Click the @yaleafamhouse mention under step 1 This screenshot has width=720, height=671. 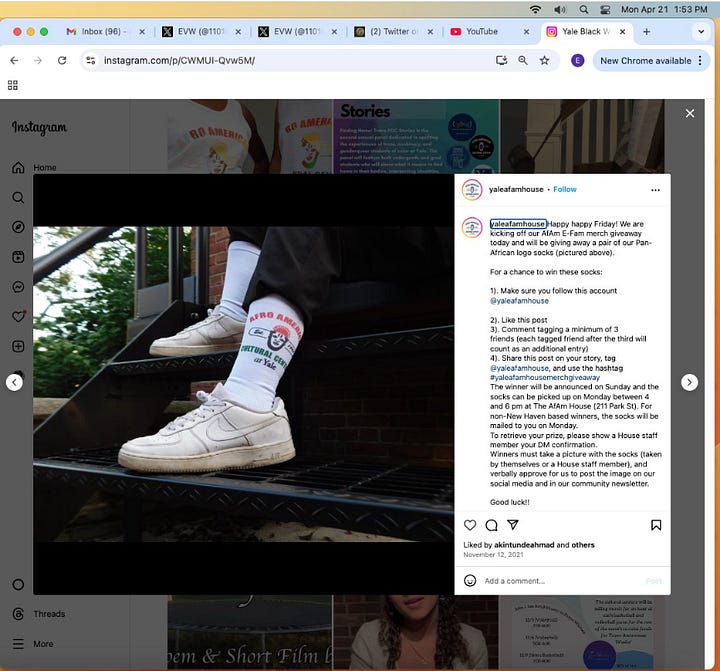click(519, 301)
